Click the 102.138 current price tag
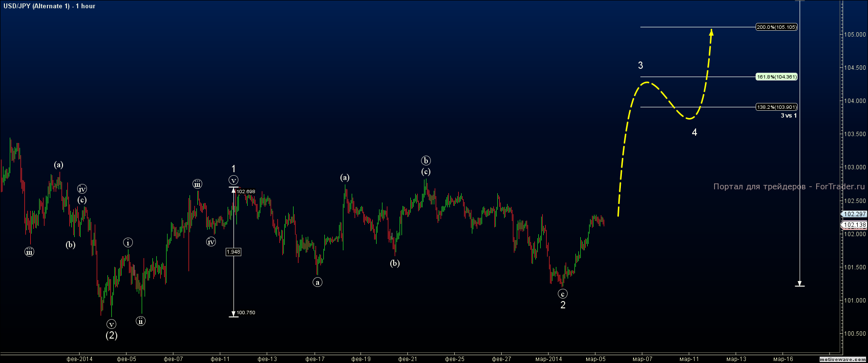868x363 pixels. tap(854, 225)
